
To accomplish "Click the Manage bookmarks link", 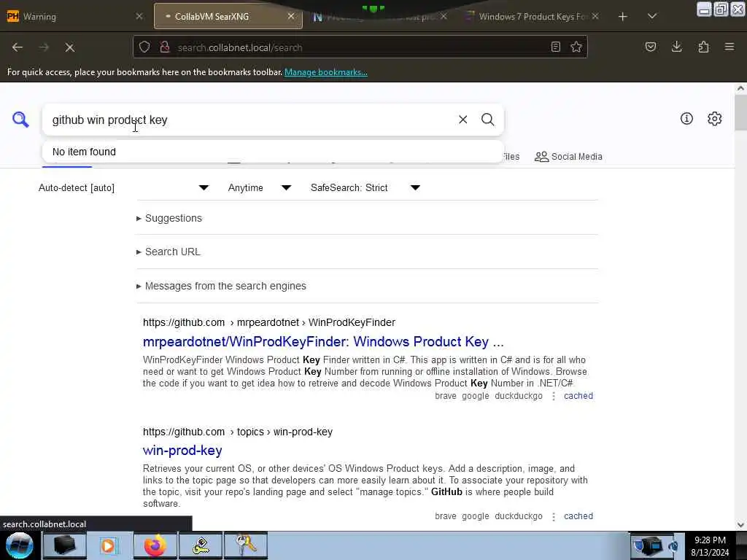I will pyautogui.click(x=326, y=72).
